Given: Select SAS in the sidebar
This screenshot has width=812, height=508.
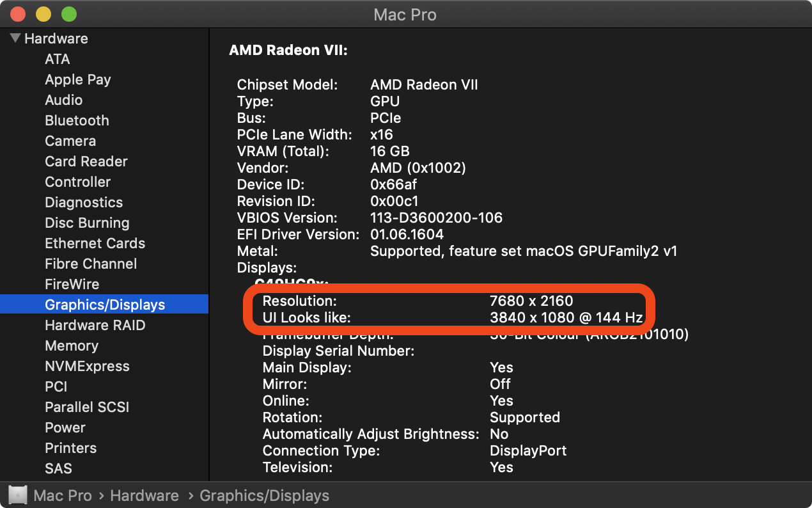Looking at the screenshot, I should pos(59,468).
